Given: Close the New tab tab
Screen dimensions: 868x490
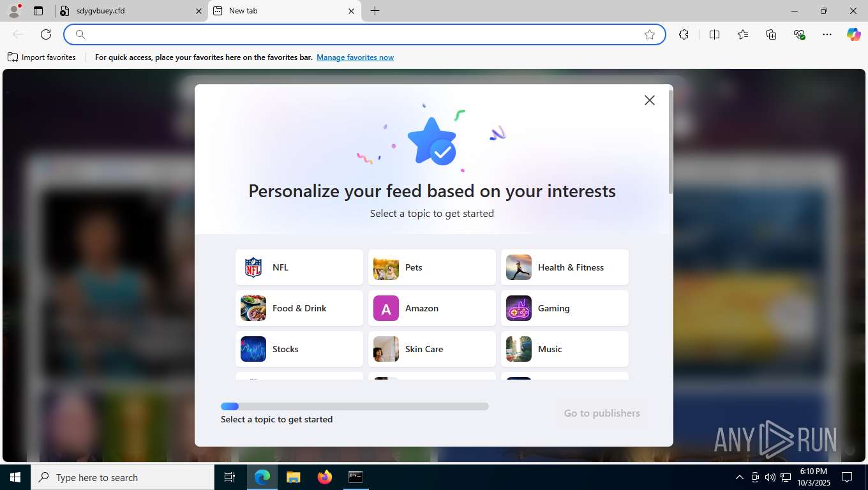Looking at the screenshot, I should click(x=352, y=11).
